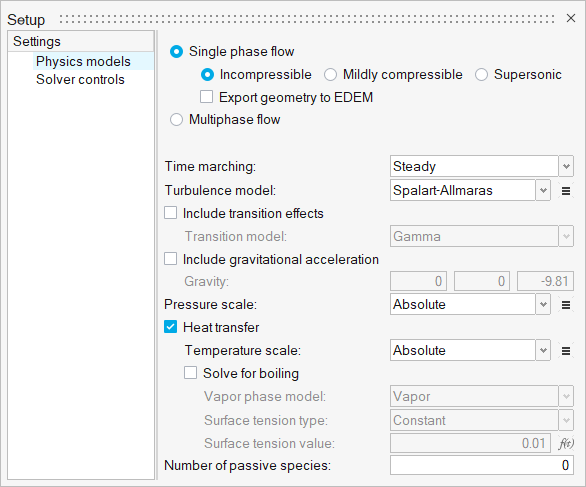Click the Settings tree header
The image size is (586, 487).
coord(81,41)
